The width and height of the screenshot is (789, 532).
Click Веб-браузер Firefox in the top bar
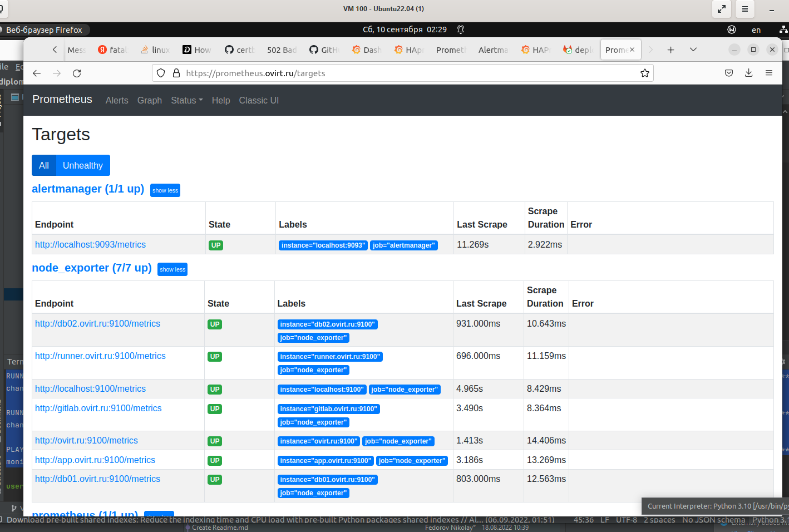coord(44,30)
